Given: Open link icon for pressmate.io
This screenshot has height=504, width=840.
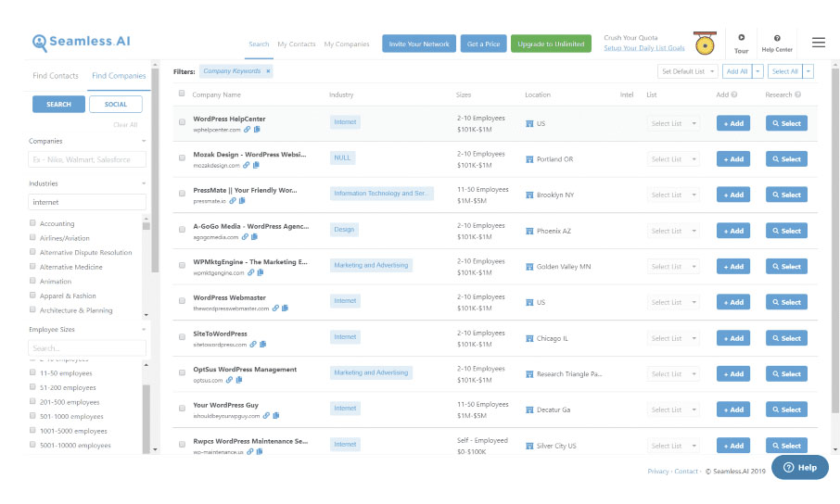Looking at the screenshot, I should 233,201.
